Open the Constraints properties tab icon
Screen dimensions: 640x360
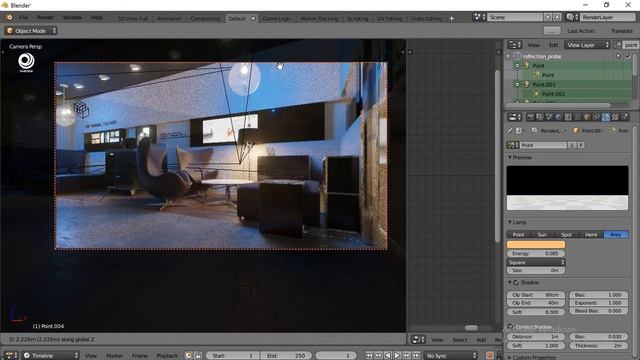click(596, 117)
